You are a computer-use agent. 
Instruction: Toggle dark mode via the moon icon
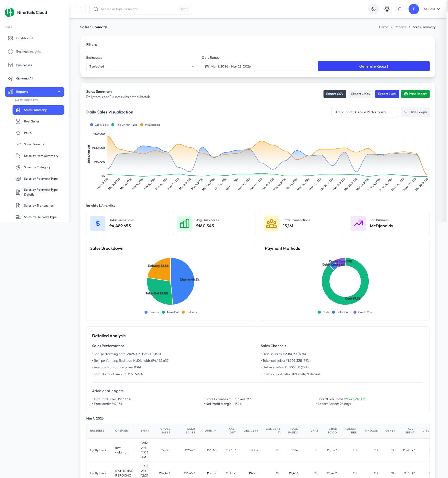[x=374, y=9]
